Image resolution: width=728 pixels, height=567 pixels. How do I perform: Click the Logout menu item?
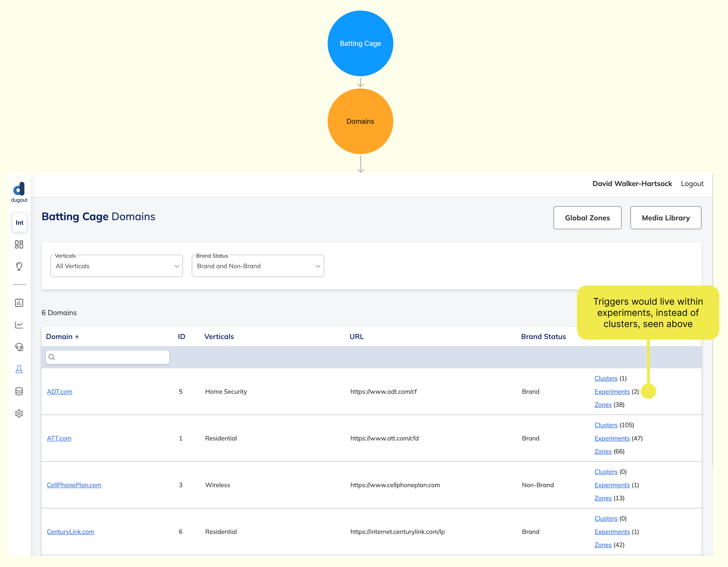coord(692,184)
